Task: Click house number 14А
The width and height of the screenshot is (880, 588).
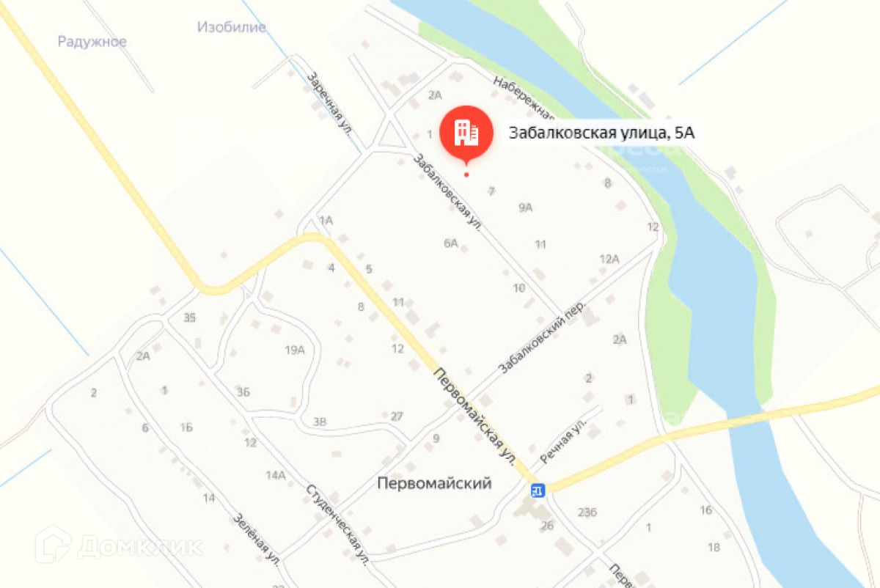Action: click(x=276, y=475)
